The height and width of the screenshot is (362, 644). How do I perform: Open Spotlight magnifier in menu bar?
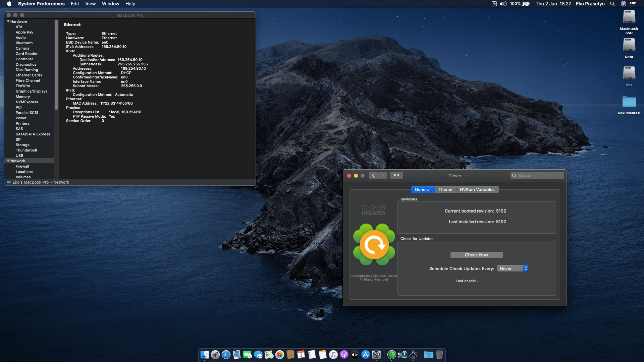[x=612, y=4]
